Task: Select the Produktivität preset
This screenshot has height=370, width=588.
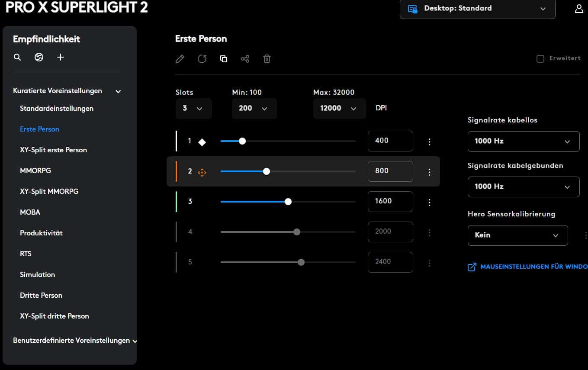Action: (42, 233)
